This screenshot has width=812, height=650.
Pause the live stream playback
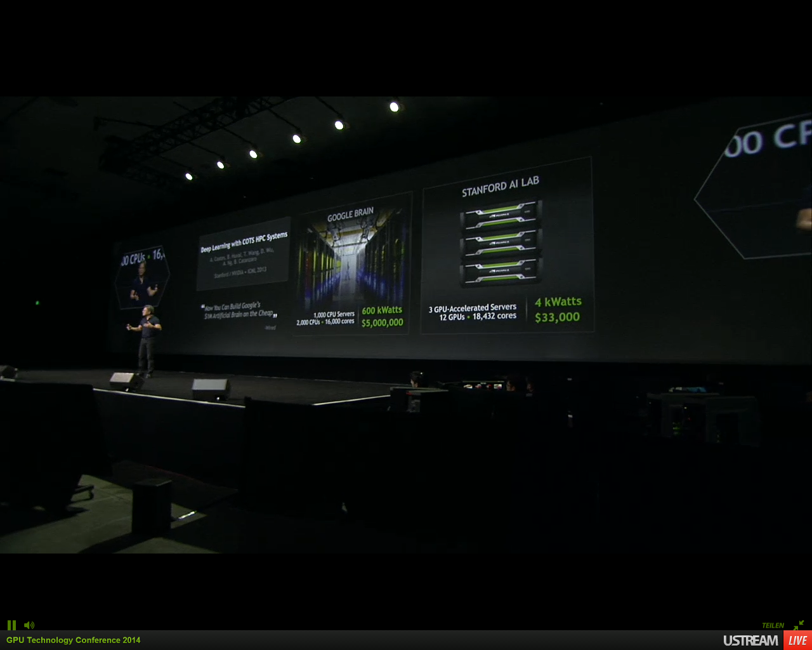(11, 625)
